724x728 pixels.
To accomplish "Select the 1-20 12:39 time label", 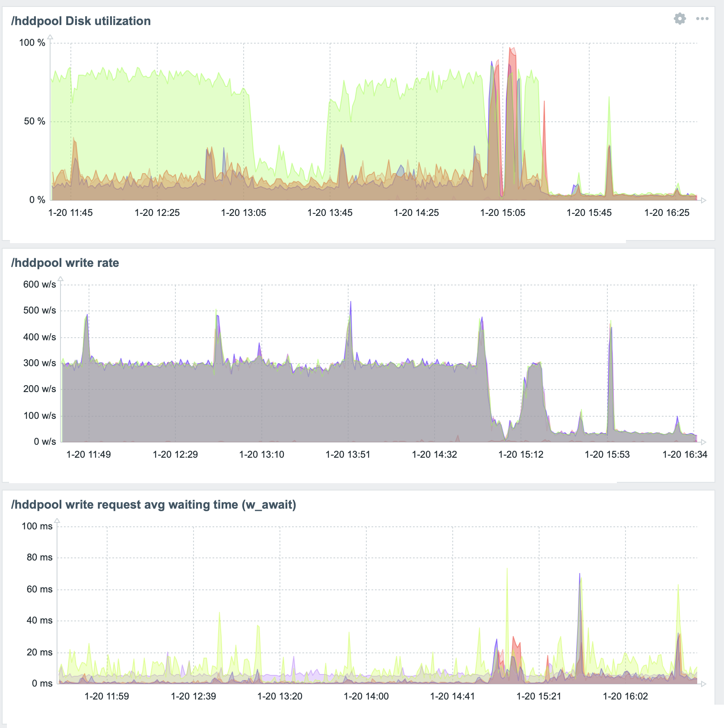I will click(193, 696).
